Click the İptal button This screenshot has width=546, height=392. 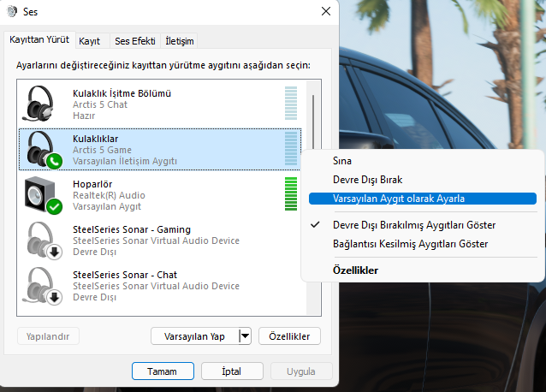[232, 371]
